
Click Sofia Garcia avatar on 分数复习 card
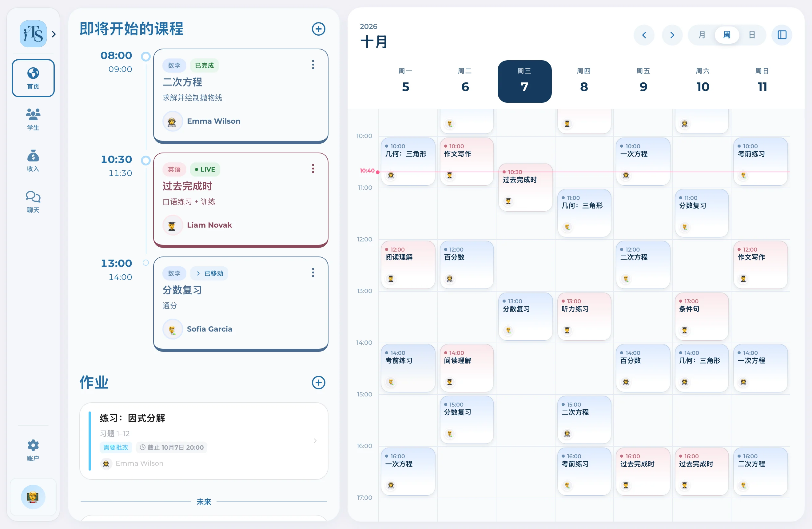pyautogui.click(x=172, y=329)
